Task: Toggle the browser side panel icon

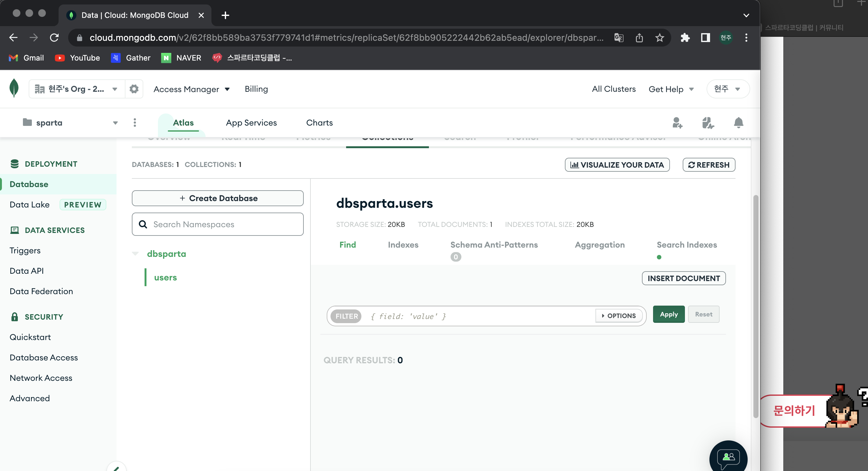Action: pos(705,37)
